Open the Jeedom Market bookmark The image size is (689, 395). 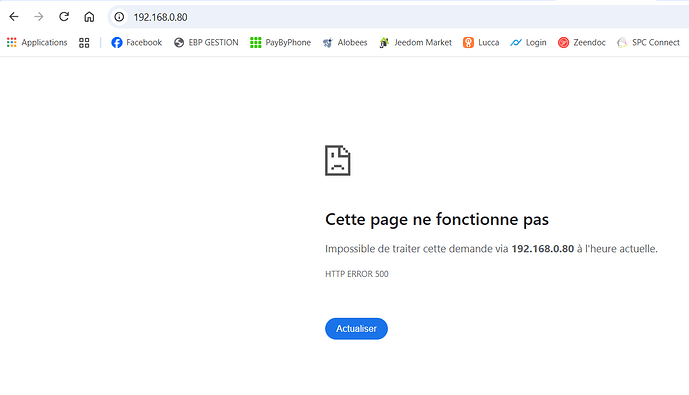click(415, 43)
